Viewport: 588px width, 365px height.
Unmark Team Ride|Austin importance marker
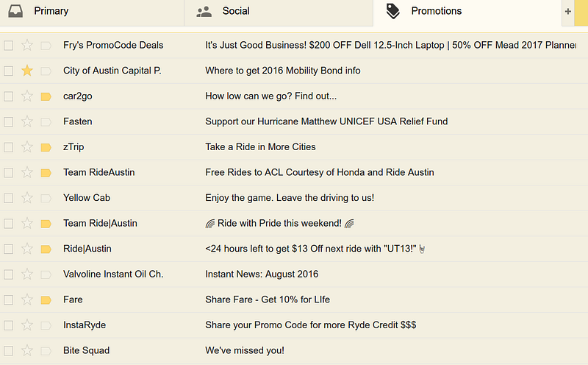46,224
